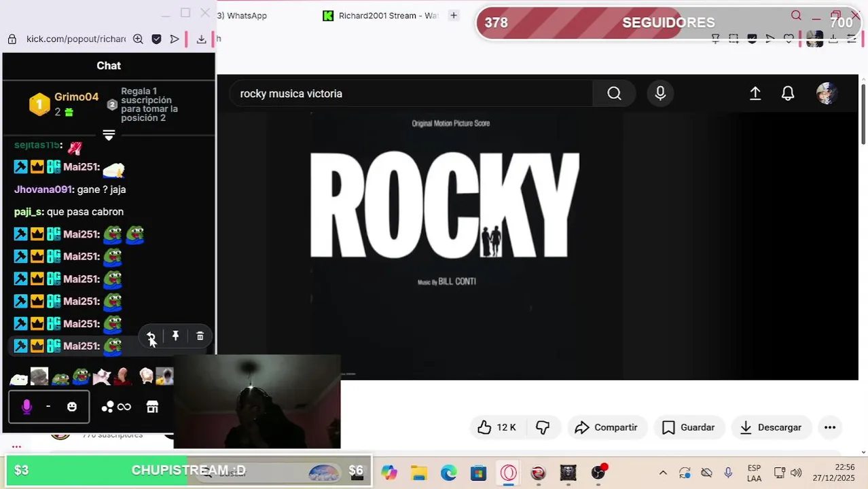This screenshot has height=489, width=868.
Task: Click the CHUPISTREAM :D donation goal bar
Action: (189, 470)
